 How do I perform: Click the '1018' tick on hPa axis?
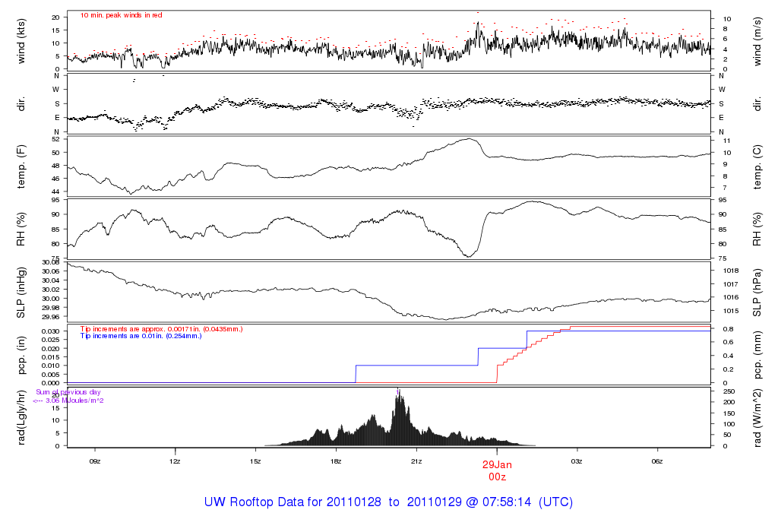[731, 271]
